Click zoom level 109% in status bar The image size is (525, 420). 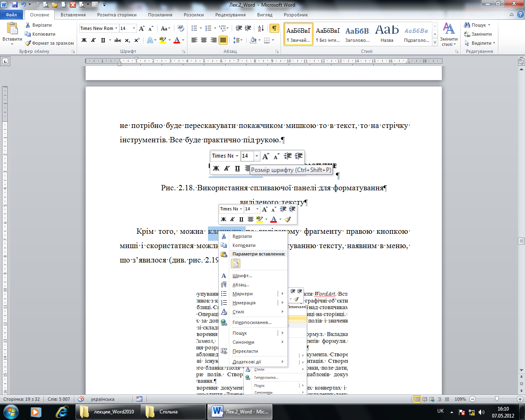pyautogui.click(x=460, y=399)
